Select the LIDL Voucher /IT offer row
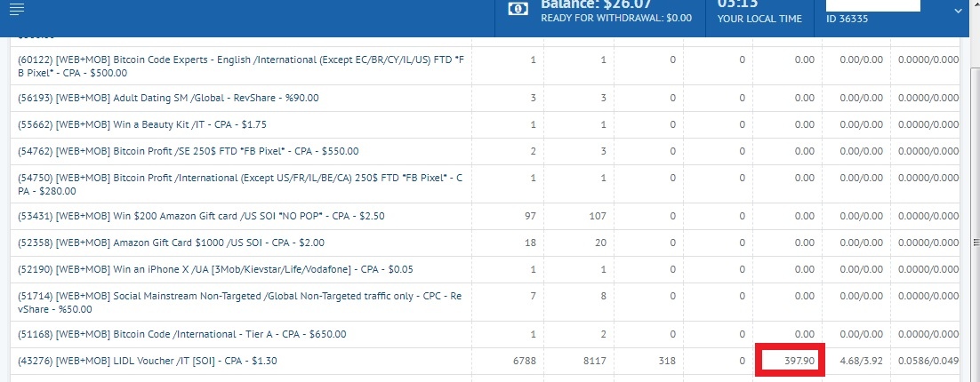This screenshot has width=980, height=382. click(485, 361)
